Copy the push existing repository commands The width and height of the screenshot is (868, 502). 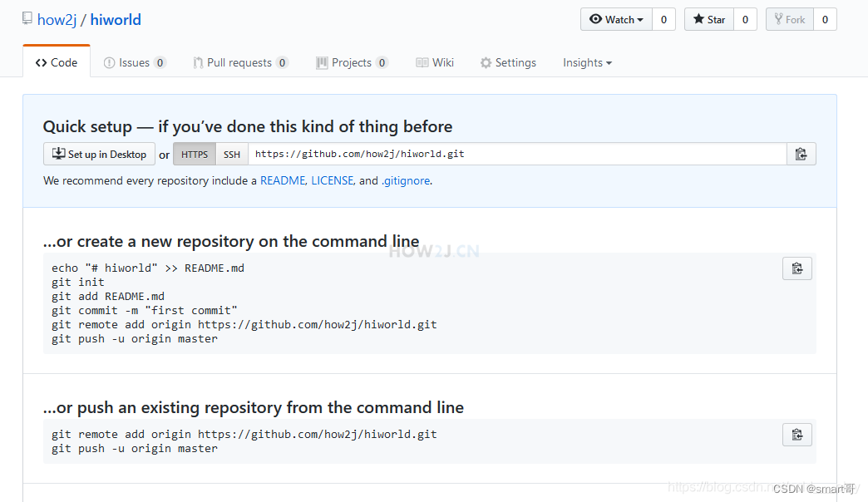797,435
